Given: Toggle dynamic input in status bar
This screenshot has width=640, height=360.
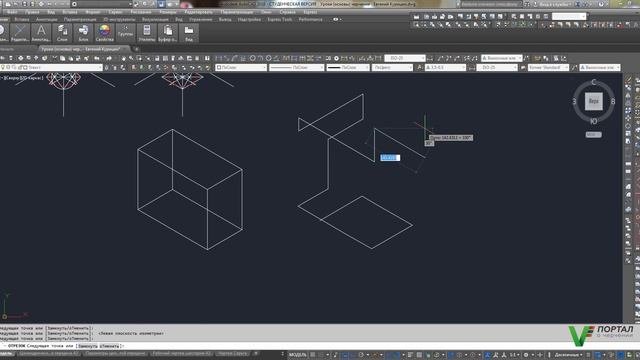Looking at the screenshot, I should (x=345, y=355).
